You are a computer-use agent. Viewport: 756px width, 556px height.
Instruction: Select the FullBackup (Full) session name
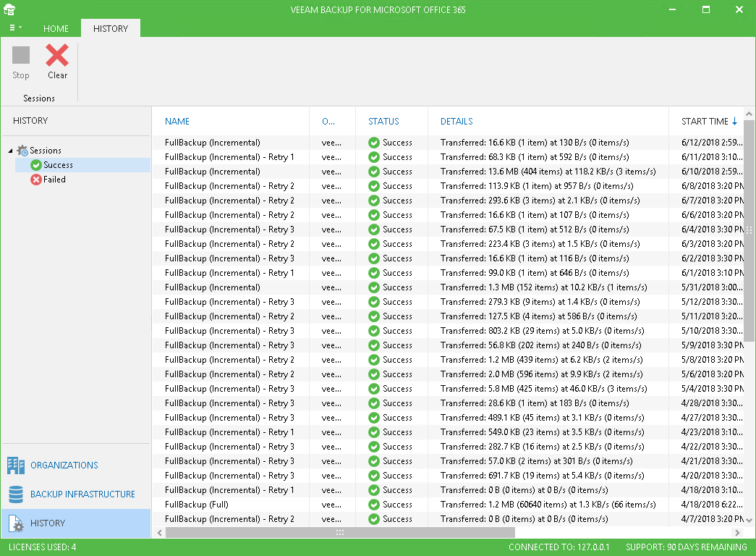[197, 505]
